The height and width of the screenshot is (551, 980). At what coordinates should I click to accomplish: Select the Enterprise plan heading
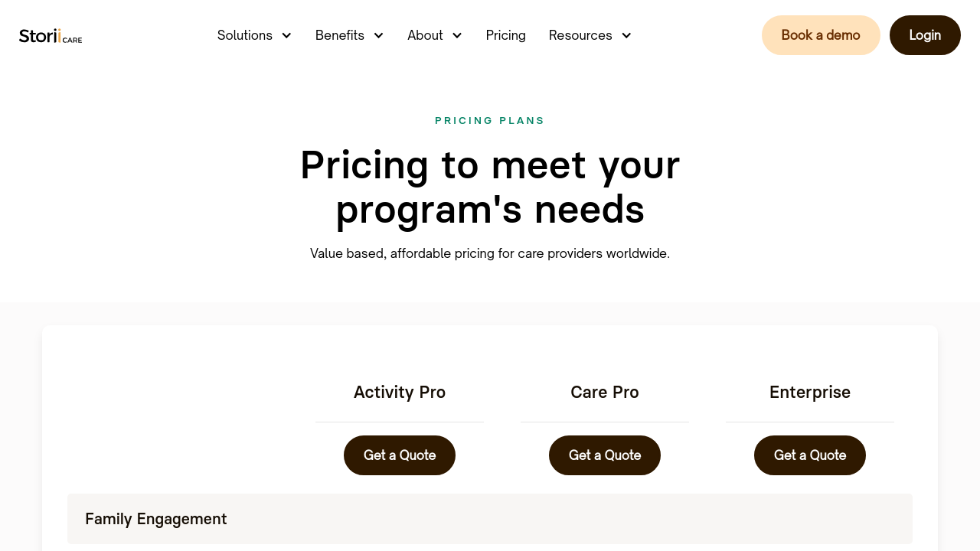[810, 393]
